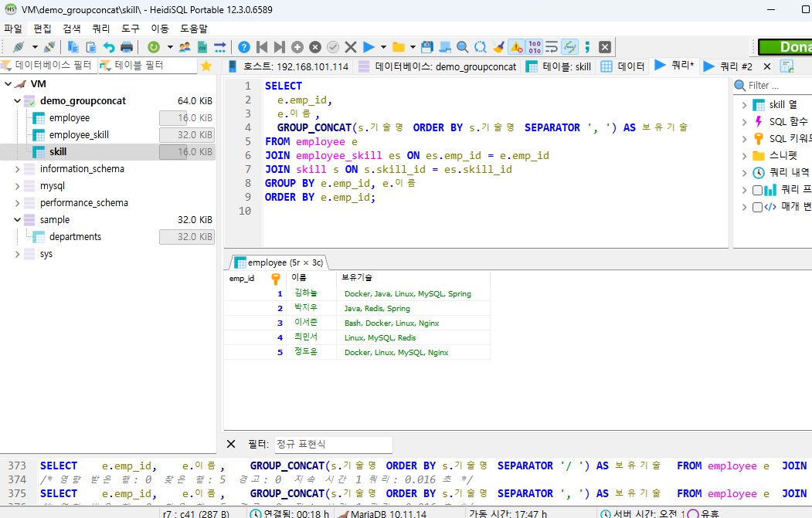Open the 쿼리 menu

click(x=101, y=29)
